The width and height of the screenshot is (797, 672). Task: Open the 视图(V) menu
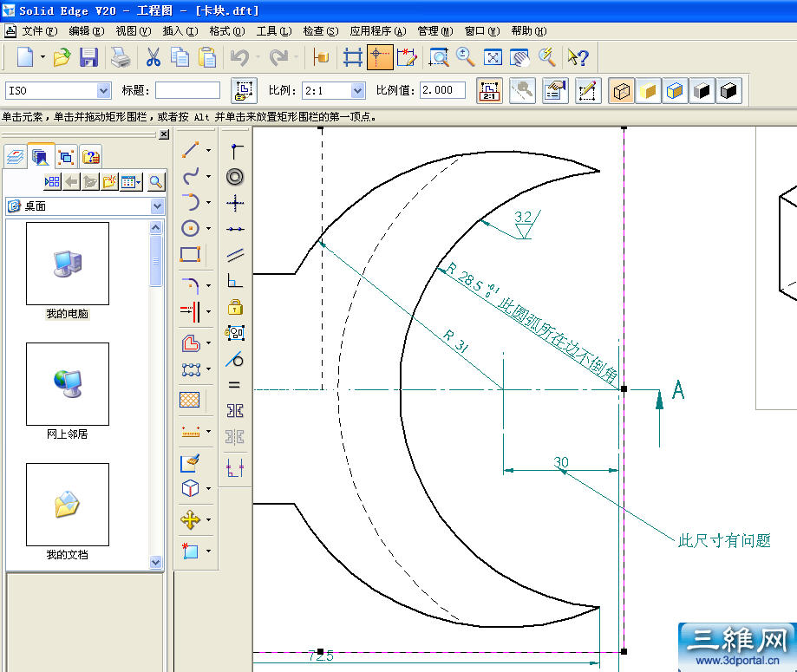[134, 31]
